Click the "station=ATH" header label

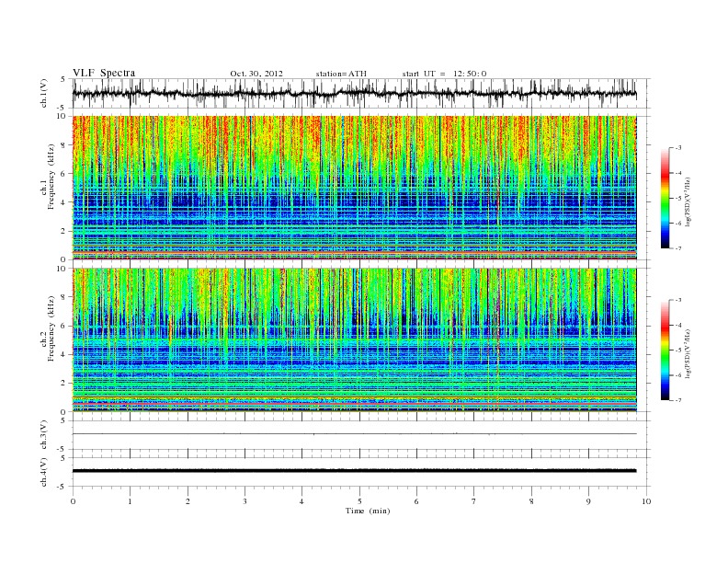341,74
